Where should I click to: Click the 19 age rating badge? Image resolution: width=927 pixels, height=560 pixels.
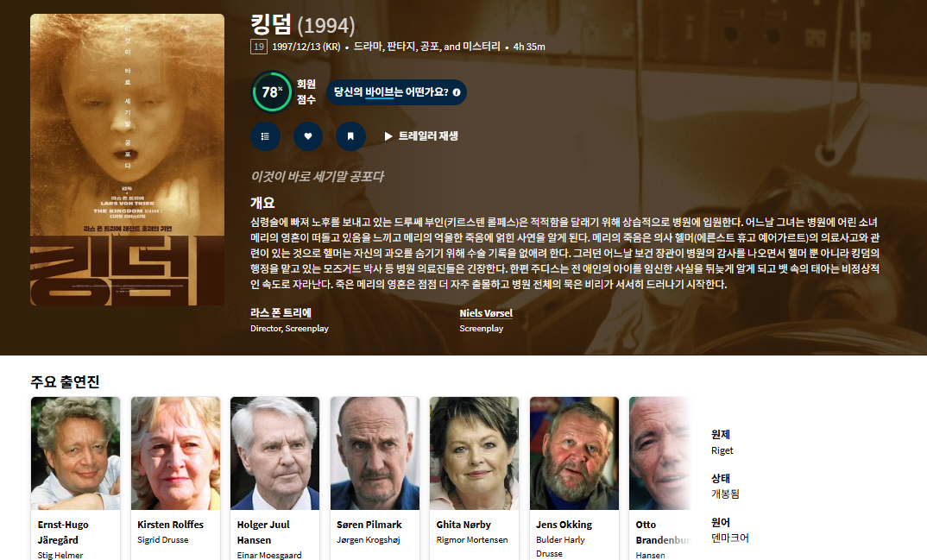259,47
